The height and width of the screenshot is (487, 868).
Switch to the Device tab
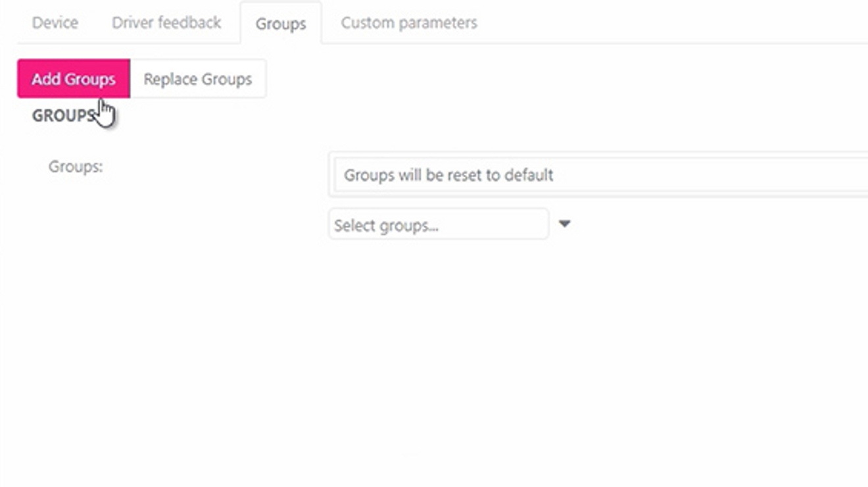(x=55, y=22)
